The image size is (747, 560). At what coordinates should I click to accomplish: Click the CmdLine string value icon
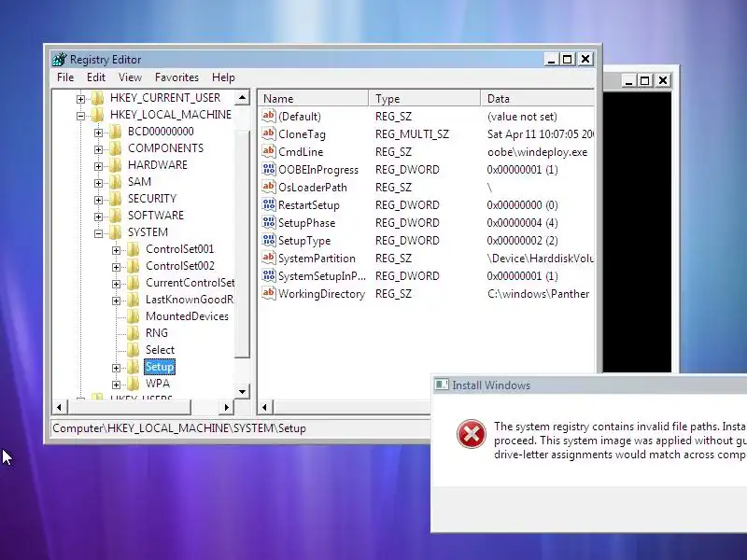(x=269, y=151)
